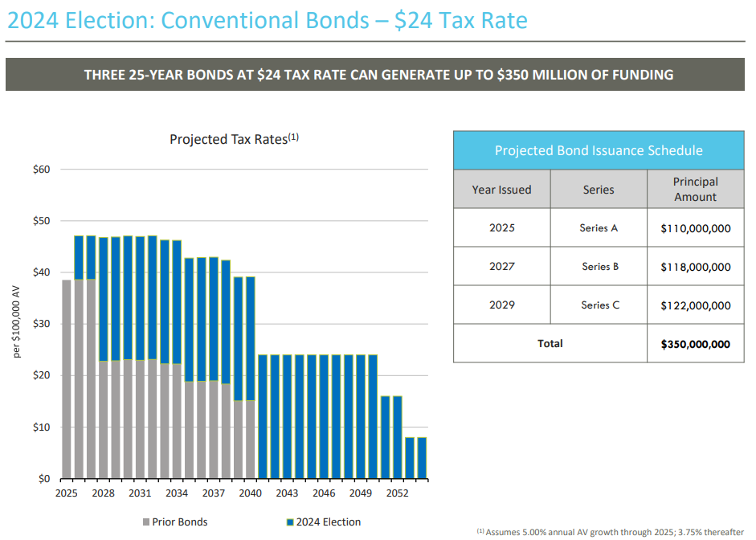
Task: Select the 'Series B' cell
Action: click(599, 266)
